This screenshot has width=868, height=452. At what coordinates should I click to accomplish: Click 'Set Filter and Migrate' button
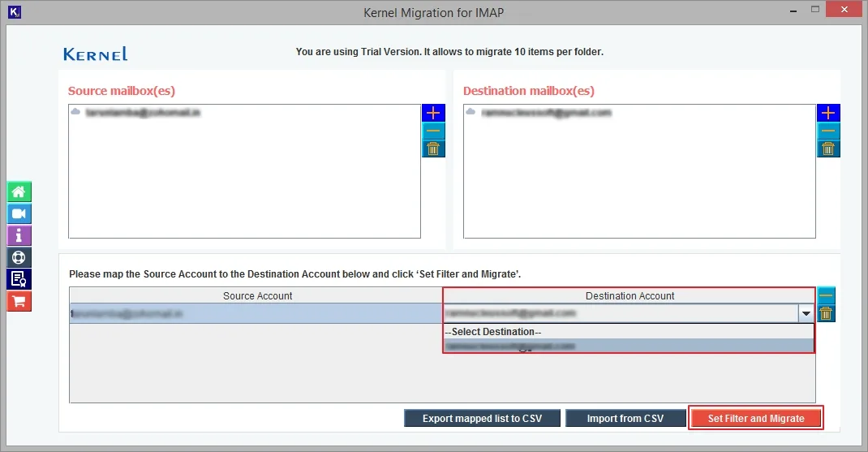click(755, 418)
